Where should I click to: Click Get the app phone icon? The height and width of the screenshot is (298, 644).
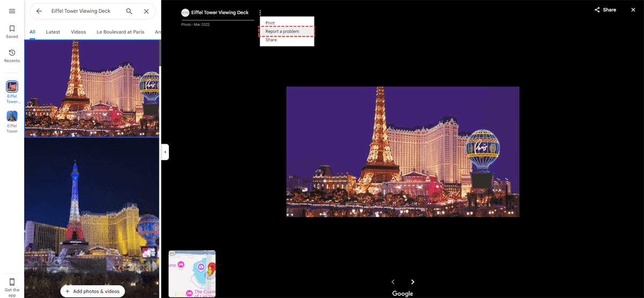(x=12, y=281)
